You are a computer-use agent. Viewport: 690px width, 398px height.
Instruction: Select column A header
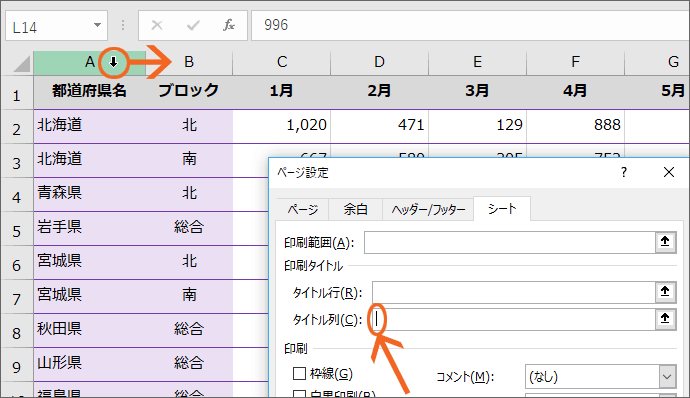[90, 63]
